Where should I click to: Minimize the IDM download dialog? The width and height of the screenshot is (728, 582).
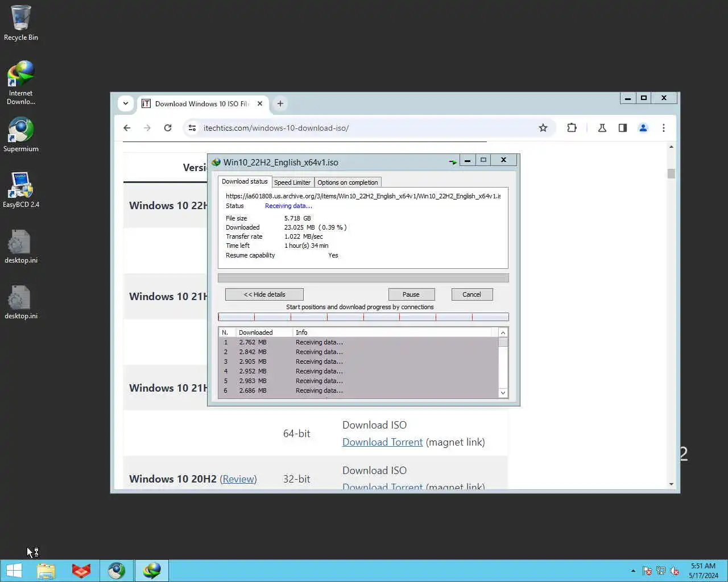coord(467,160)
